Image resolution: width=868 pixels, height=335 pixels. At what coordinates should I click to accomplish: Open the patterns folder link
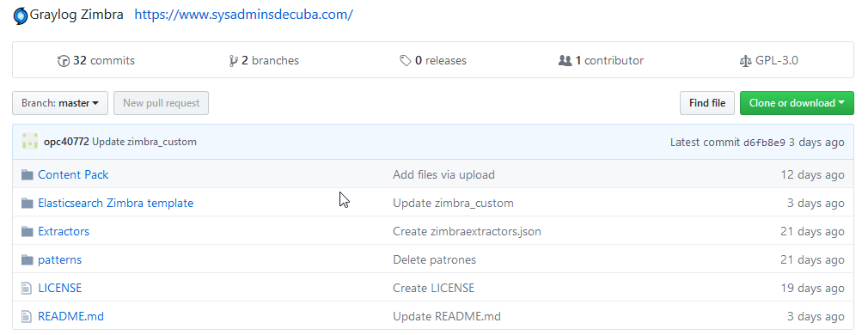click(x=60, y=259)
